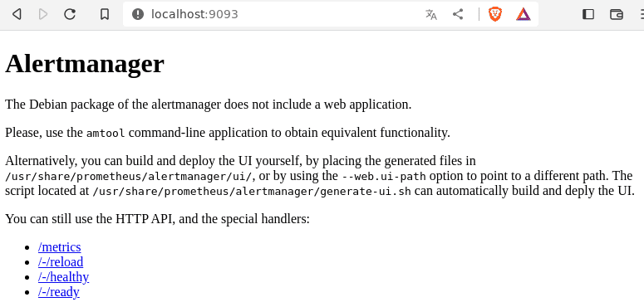Open the Brave Rewards triangle icon
Image resolution: width=644 pixels, height=307 pixels.
pos(524,14)
